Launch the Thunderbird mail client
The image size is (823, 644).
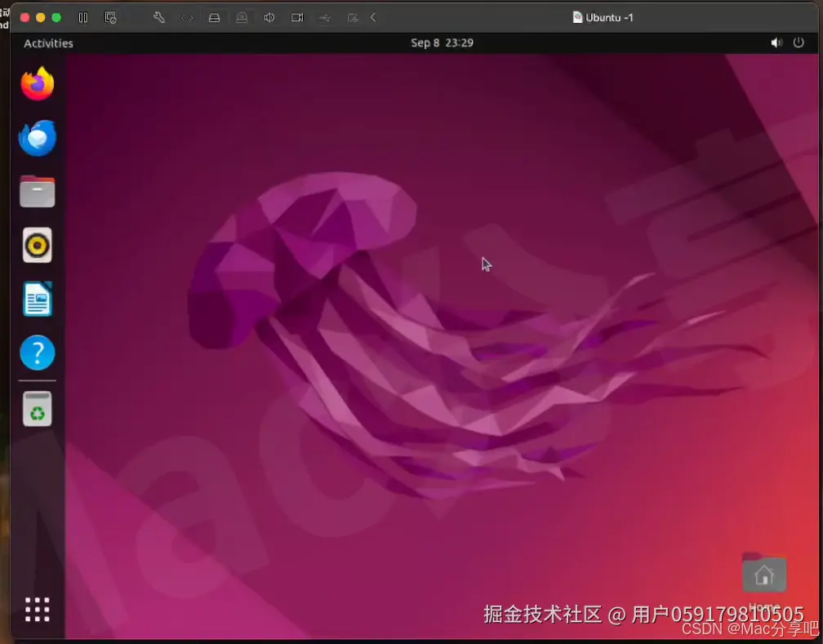tap(37, 138)
